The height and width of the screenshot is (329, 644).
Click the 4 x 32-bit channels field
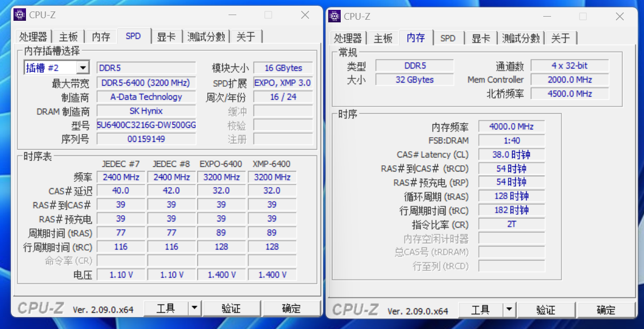point(570,65)
